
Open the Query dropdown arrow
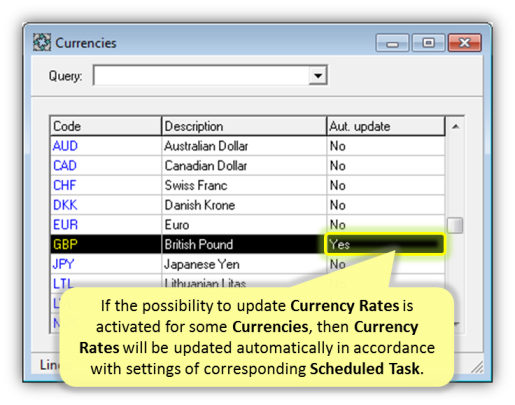(x=318, y=75)
